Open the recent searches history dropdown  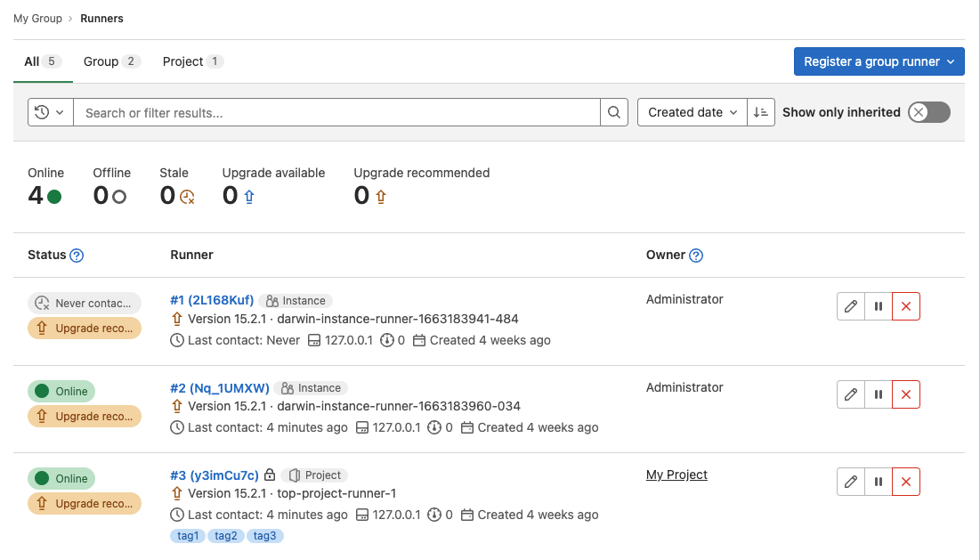pos(50,112)
